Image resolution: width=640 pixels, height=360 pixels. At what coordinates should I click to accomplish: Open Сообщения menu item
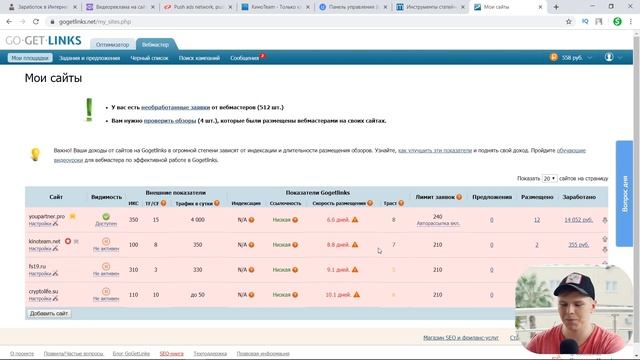(245, 58)
